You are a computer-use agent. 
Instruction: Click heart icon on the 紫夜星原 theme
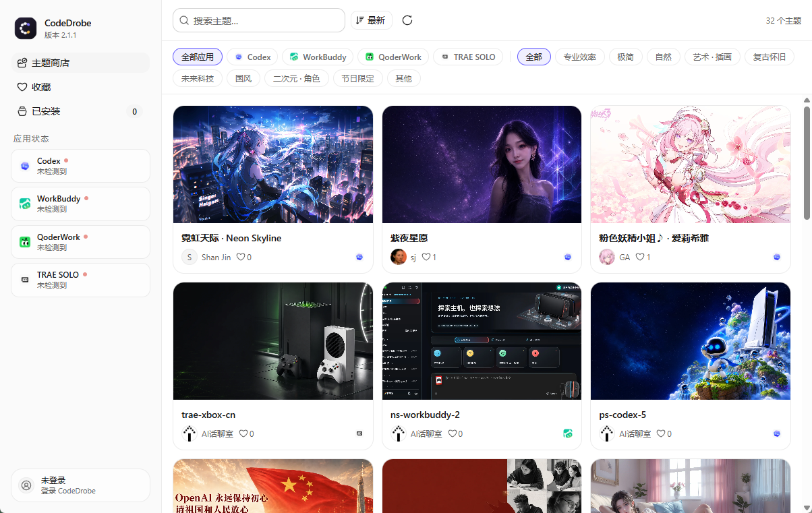click(x=426, y=257)
